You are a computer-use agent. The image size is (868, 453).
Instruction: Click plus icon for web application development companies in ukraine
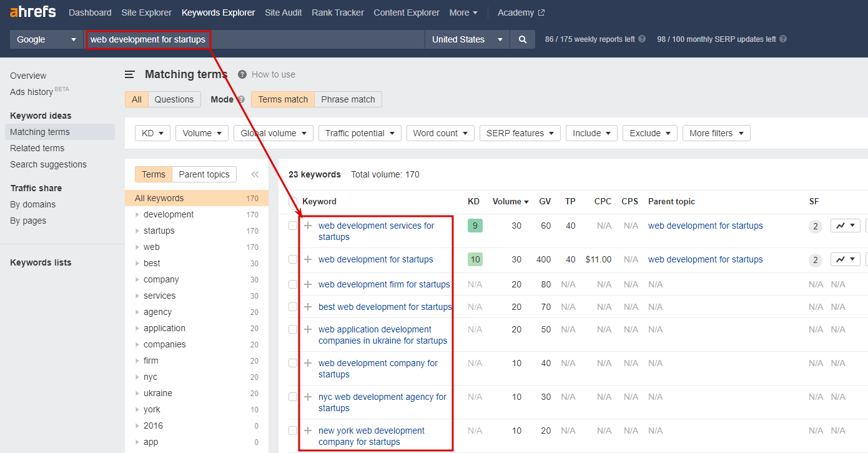coord(308,329)
